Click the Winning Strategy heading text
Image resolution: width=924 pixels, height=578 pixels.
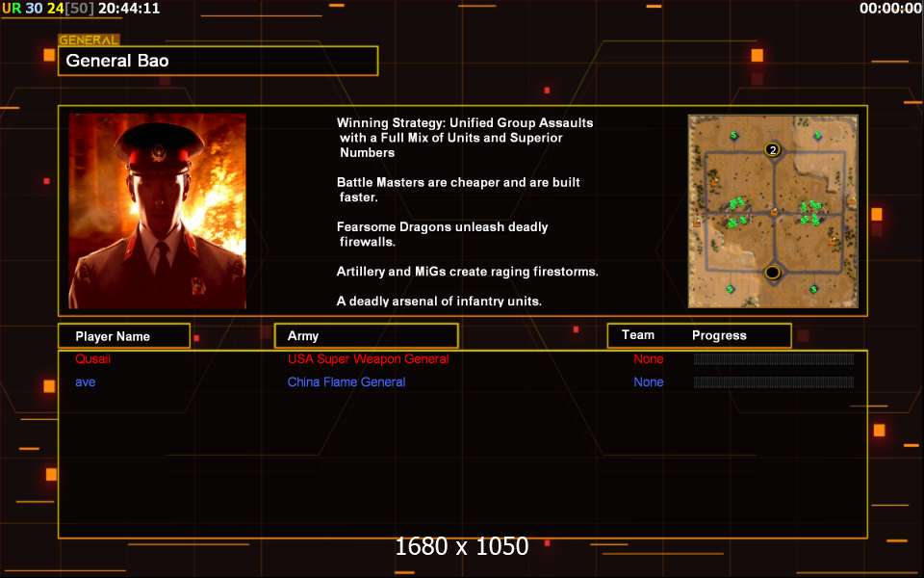465,138
